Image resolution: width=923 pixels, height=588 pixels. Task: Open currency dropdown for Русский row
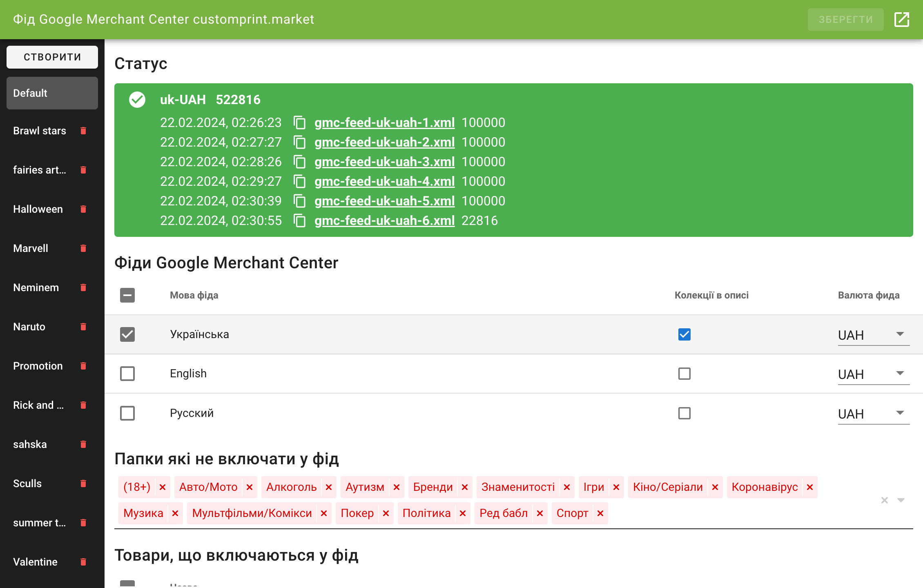coord(874,414)
